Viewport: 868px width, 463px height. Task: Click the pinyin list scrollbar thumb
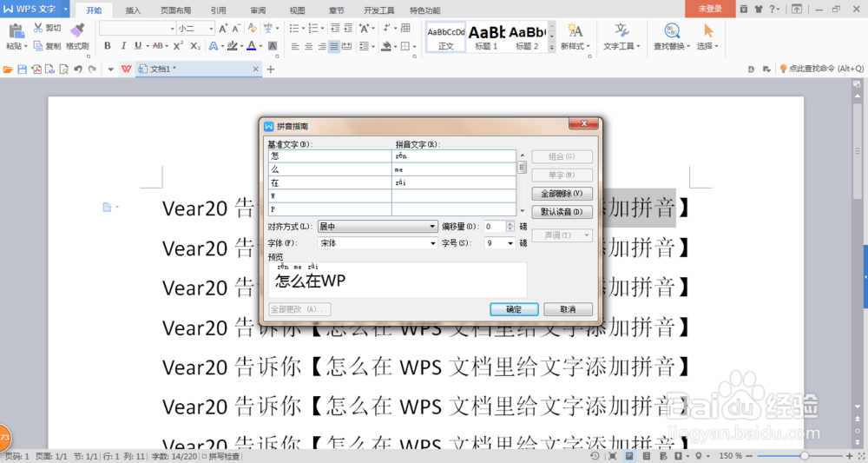[x=522, y=167]
